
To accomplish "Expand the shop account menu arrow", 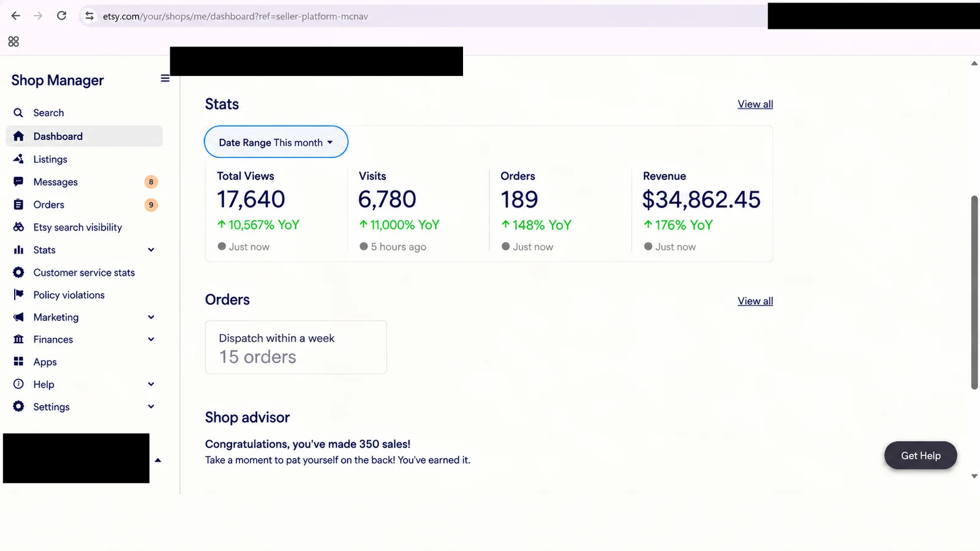I will pos(158,460).
